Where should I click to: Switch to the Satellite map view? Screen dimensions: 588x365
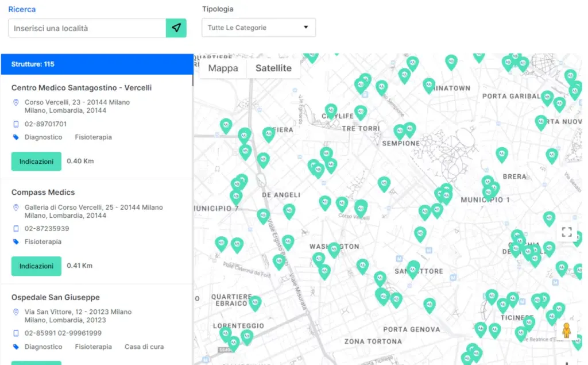[x=273, y=68]
